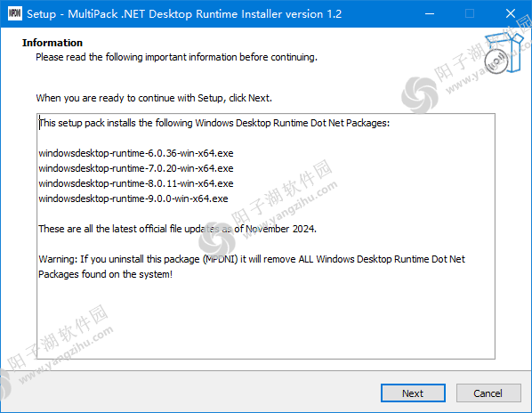The width and height of the screenshot is (532, 413).
Task: Click the 'Information' heading
Action: [52, 43]
